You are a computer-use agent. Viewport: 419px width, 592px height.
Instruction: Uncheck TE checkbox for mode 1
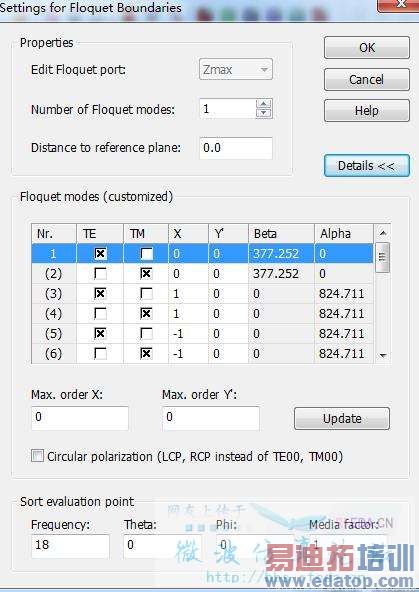click(100, 253)
